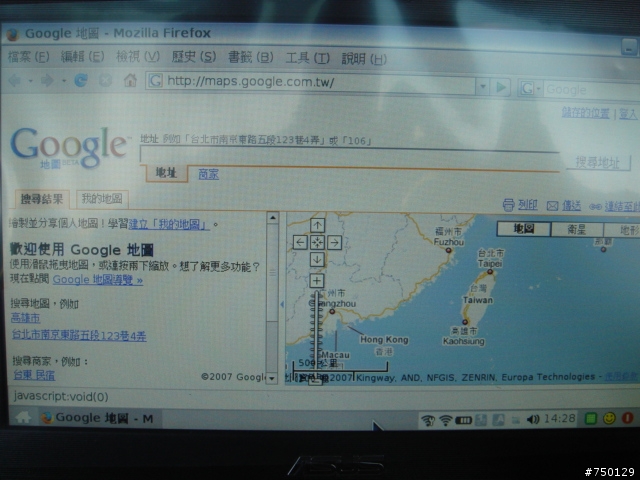Select the 地址 search tab
Screen dimensions: 640x480
click(167, 173)
